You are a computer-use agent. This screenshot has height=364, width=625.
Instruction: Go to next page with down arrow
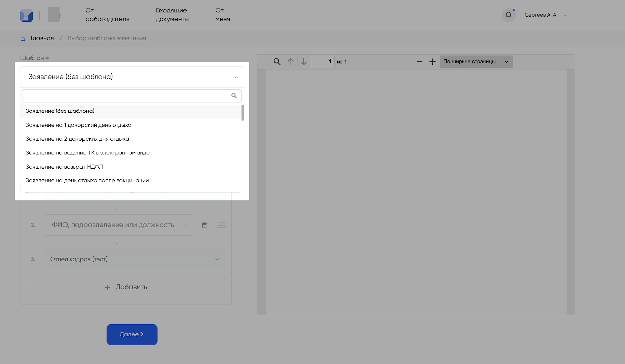pyautogui.click(x=304, y=62)
